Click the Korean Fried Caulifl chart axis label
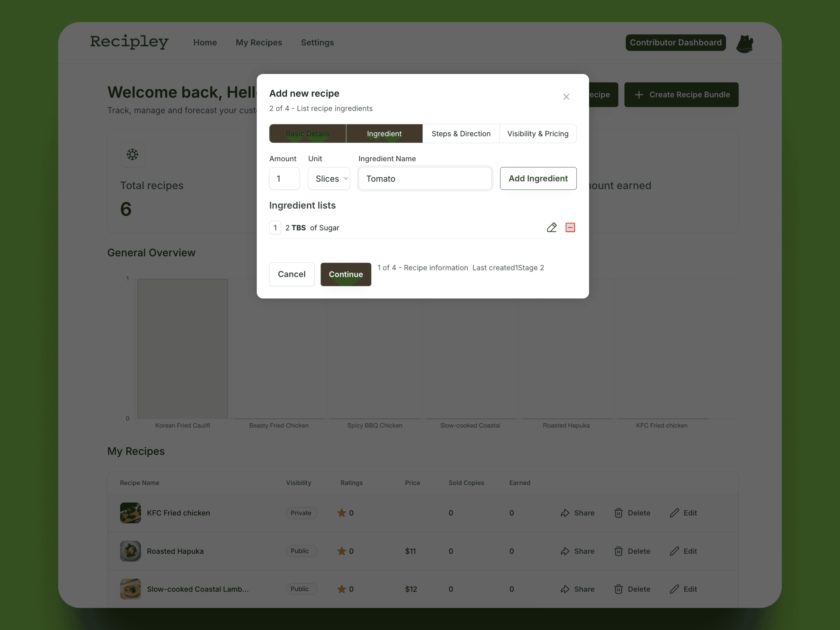Image resolution: width=840 pixels, height=630 pixels. pos(183,425)
